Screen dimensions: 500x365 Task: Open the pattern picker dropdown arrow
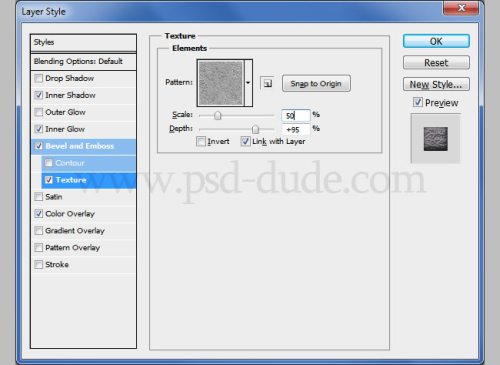[248, 83]
